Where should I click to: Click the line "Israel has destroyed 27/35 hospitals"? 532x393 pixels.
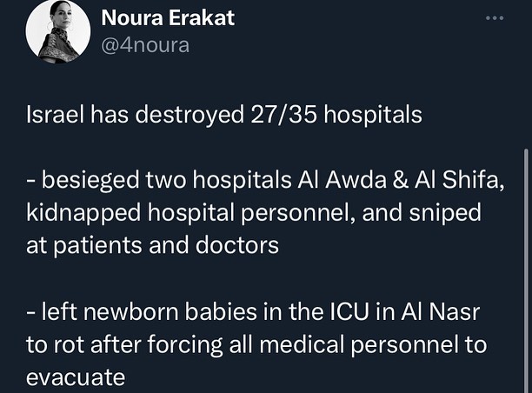224,115
